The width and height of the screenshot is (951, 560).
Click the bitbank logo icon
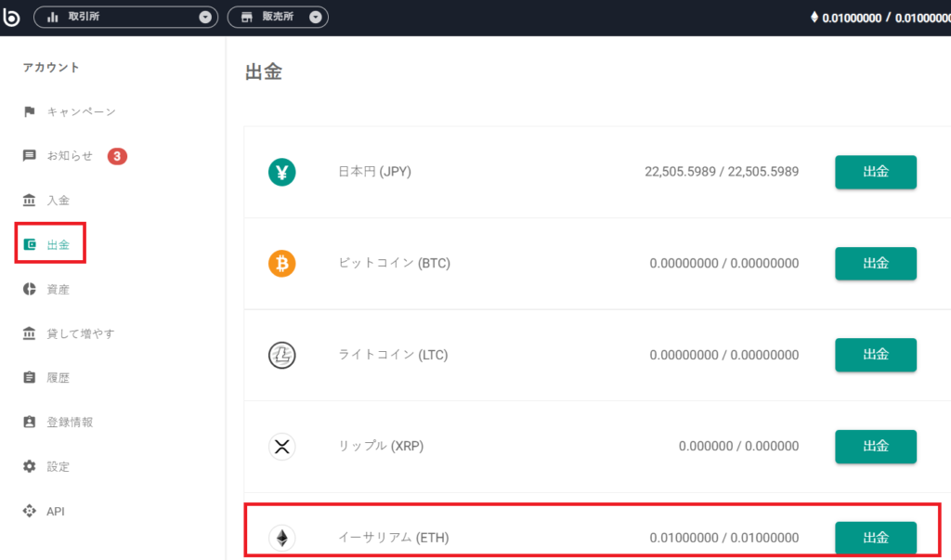[11, 17]
